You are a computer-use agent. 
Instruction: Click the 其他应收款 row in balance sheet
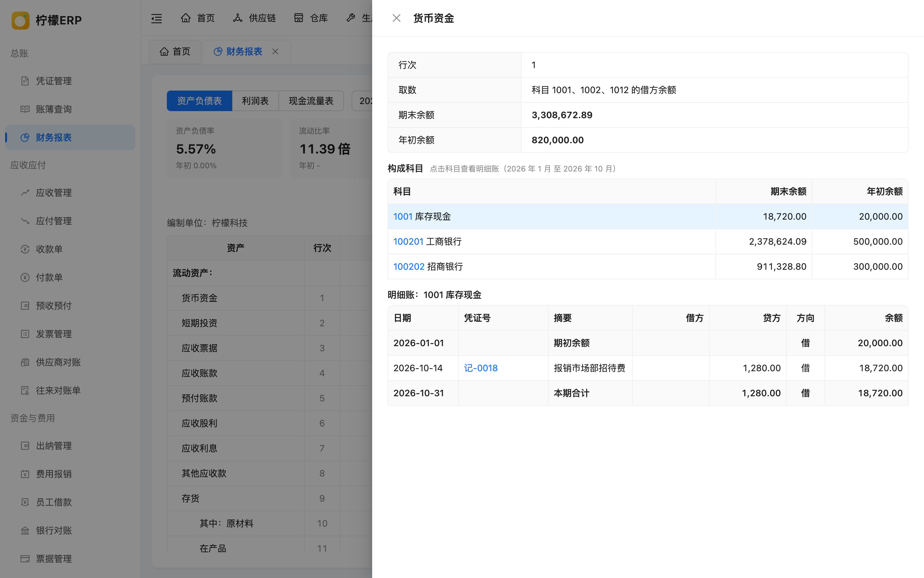click(269, 473)
